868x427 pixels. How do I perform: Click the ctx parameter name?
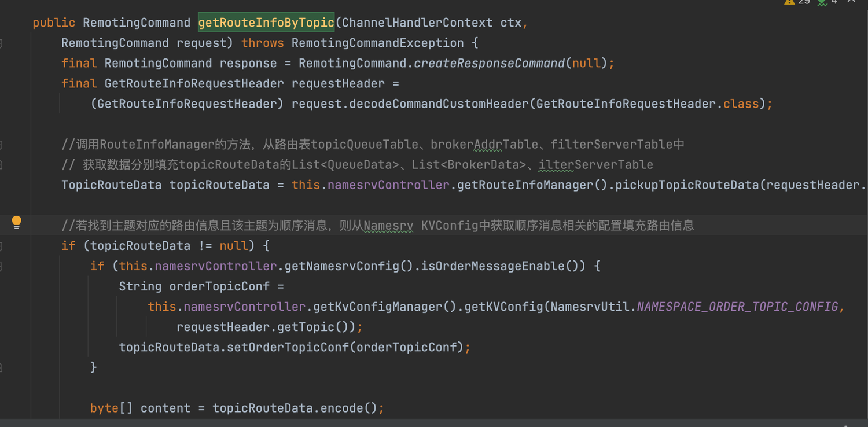click(x=511, y=23)
